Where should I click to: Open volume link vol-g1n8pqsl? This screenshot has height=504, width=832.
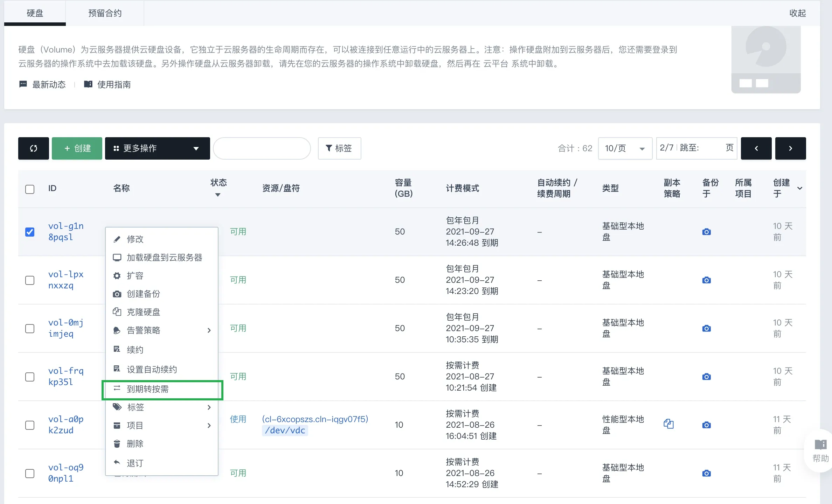[x=66, y=232]
